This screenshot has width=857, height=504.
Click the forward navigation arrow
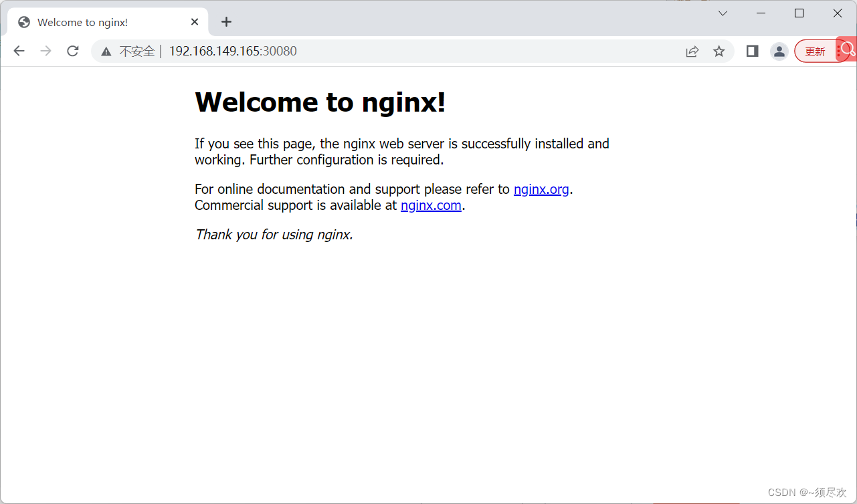click(x=45, y=51)
